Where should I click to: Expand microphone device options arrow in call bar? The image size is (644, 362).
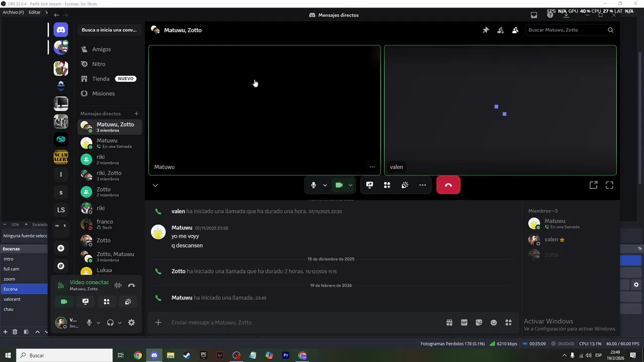click(325, 185)
